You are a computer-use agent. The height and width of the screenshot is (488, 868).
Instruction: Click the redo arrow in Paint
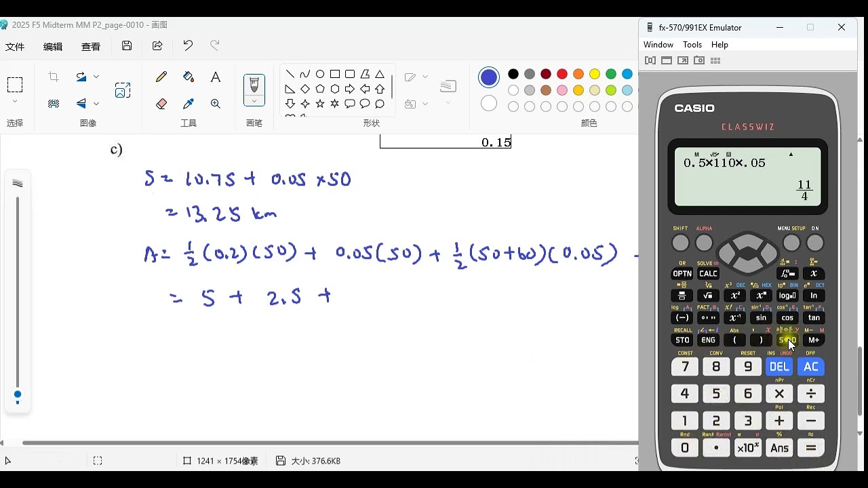pyautogui.click(x=215, y=46)
